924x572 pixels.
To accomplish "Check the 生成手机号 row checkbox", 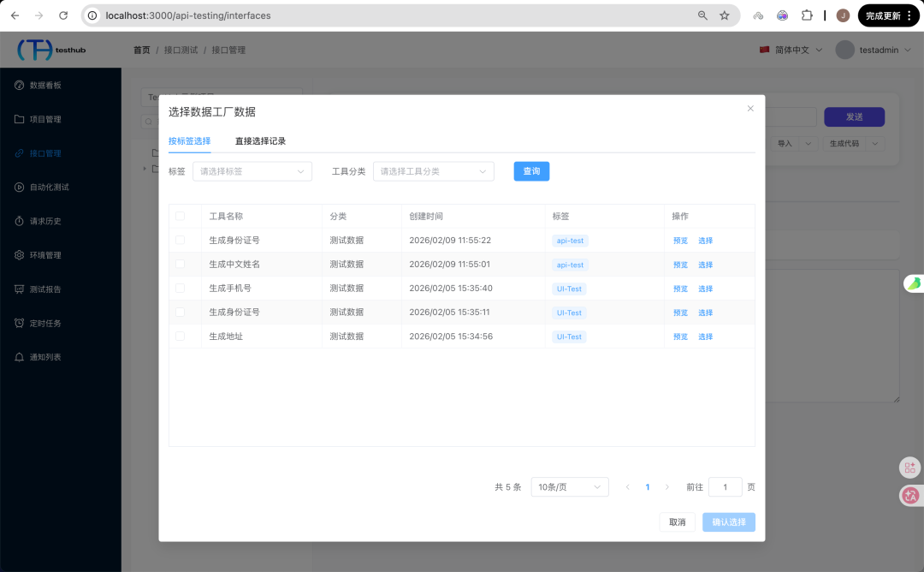I will pyautogui.click(x=180, y=289).
